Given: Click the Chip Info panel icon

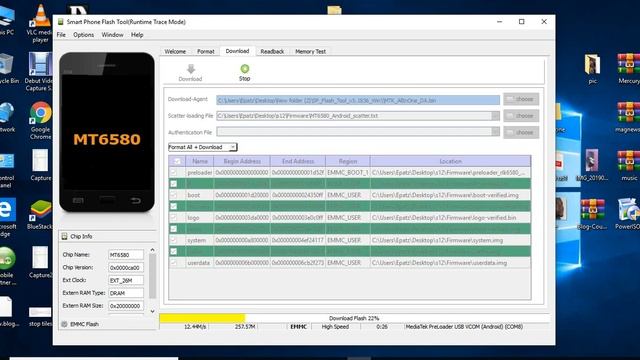Looking at the screenshot, I should (x=64, y=236).
